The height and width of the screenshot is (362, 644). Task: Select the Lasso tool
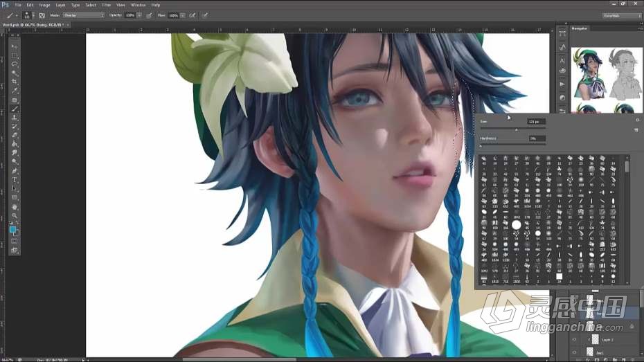pyautogui.click(x=15, y=64)
